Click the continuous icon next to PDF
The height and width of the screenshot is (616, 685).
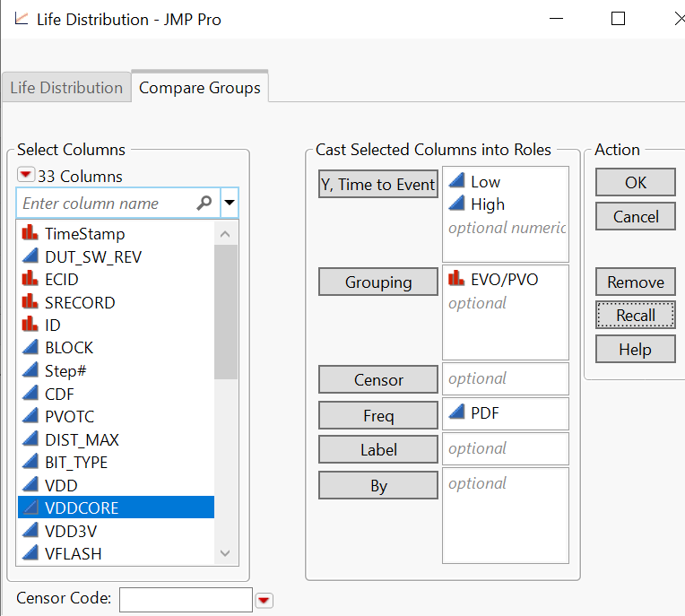(x=456, y=413)
